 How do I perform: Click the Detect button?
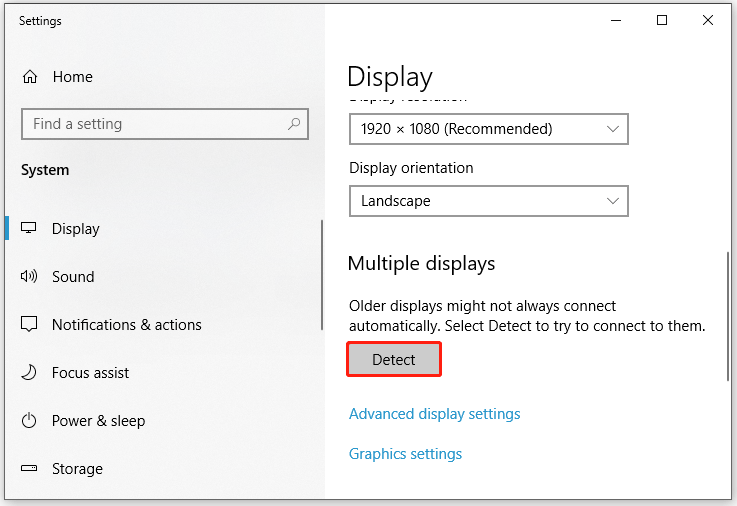[394, 359]
